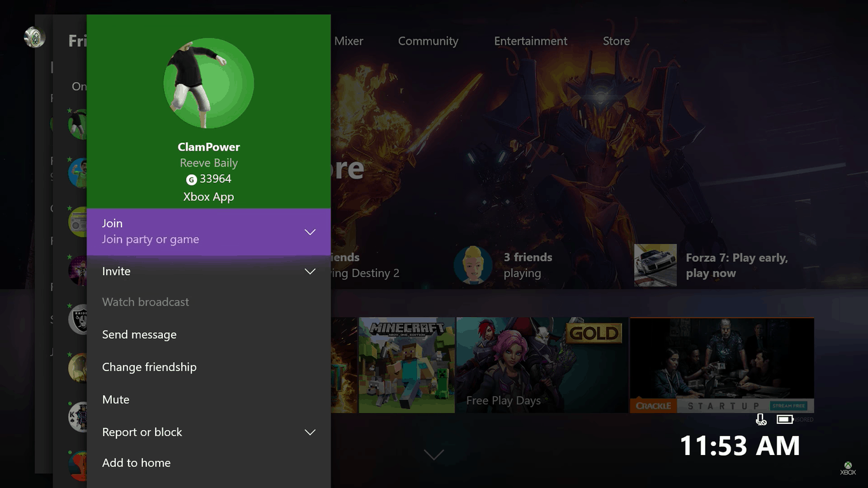Expand the Join party or game chevron
The width and height of the screenshot is (868, 488).
(310, 232)
